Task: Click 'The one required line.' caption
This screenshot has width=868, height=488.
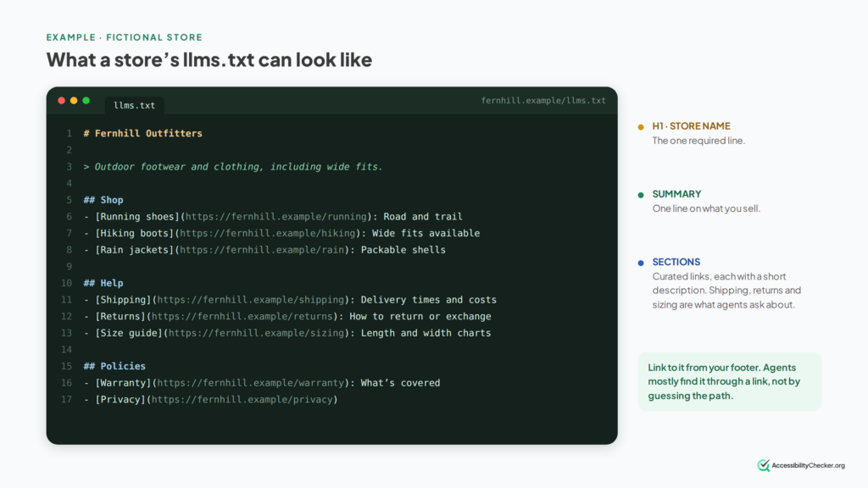Action: [698, 141]
